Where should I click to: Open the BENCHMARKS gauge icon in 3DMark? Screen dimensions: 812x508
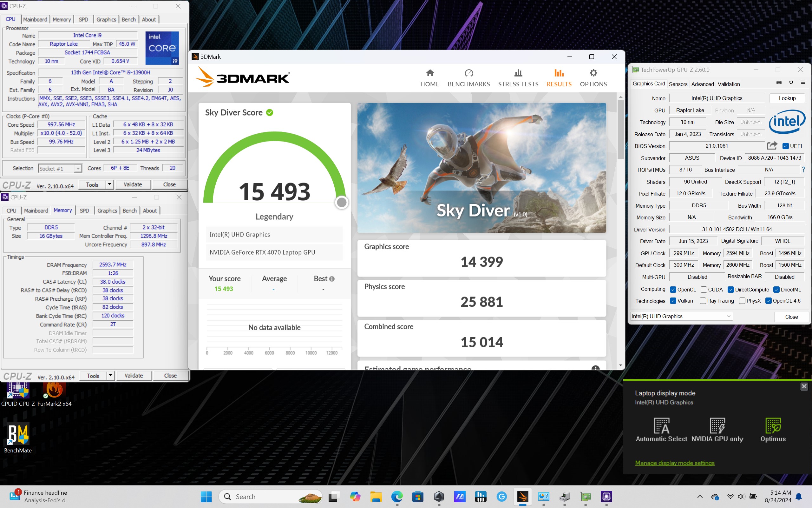coord(469,73)
